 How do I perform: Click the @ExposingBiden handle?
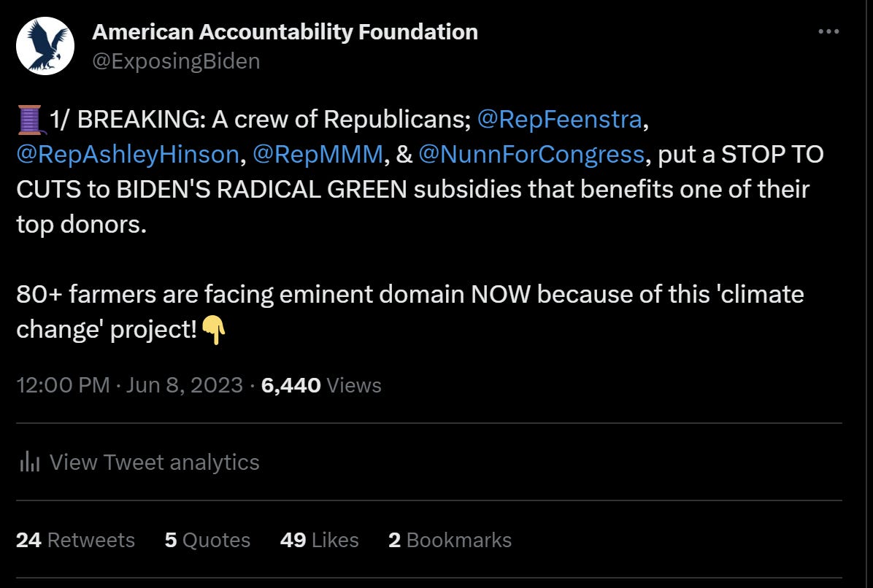coord(176,61)
